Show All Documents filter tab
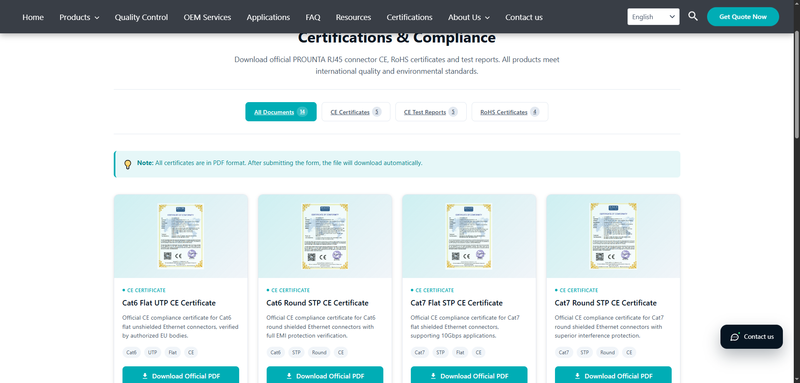Viewport: 800px width, 383px height. 281,112
